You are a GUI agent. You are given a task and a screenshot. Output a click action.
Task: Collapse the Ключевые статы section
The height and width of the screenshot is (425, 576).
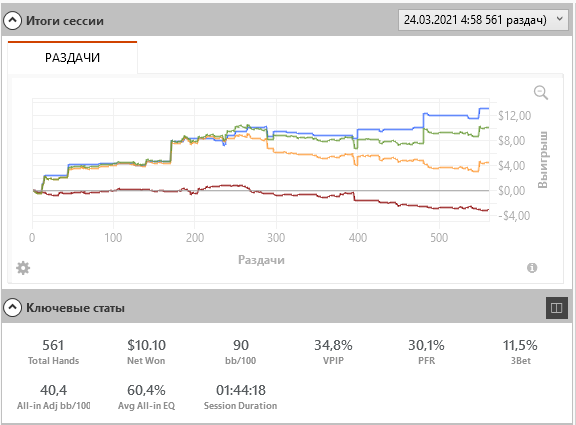(12, 307)
